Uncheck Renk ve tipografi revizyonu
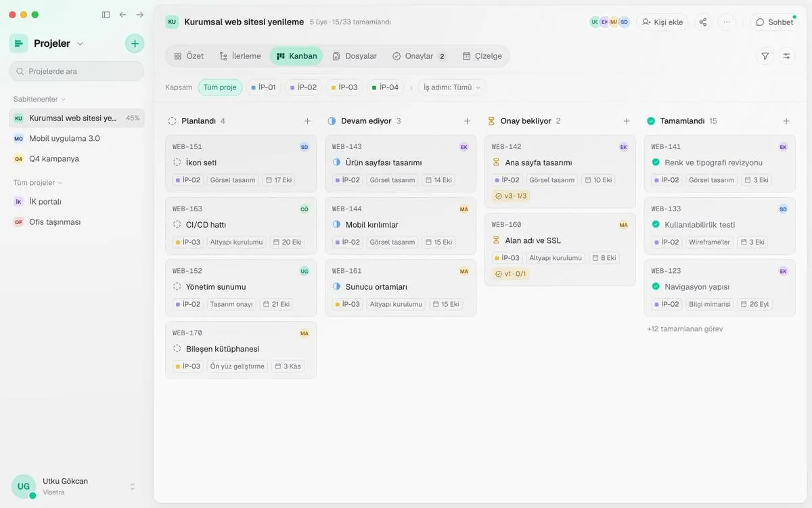Image resolution: width=812 pixels, height=508 pixels. [x=656, y=163]
